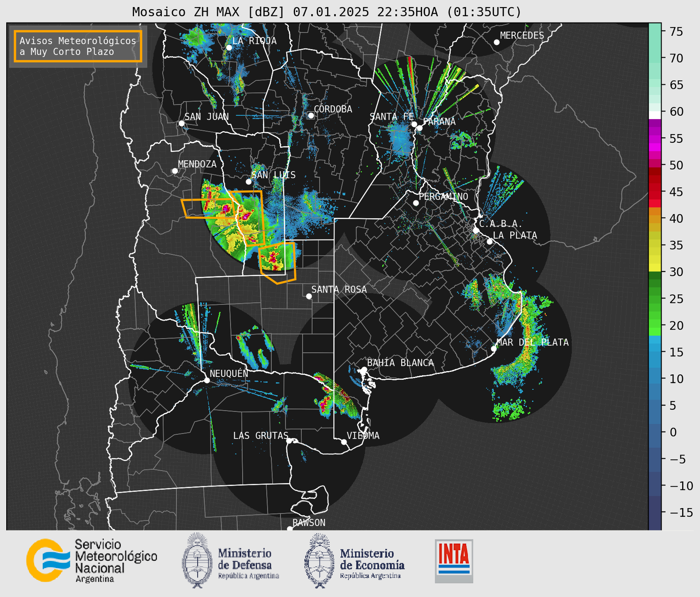
Task: Click the Servicio Meteorológico Nacional logo
Action: point(92,560)
